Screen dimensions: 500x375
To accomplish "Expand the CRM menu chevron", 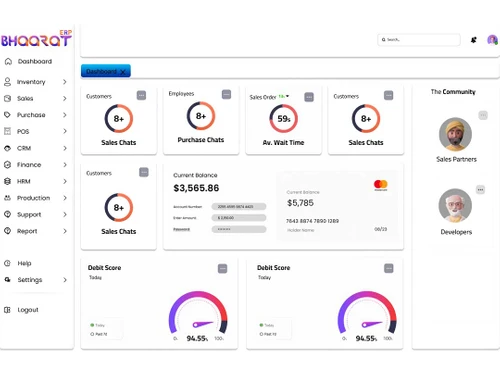I will coord(65,148).
